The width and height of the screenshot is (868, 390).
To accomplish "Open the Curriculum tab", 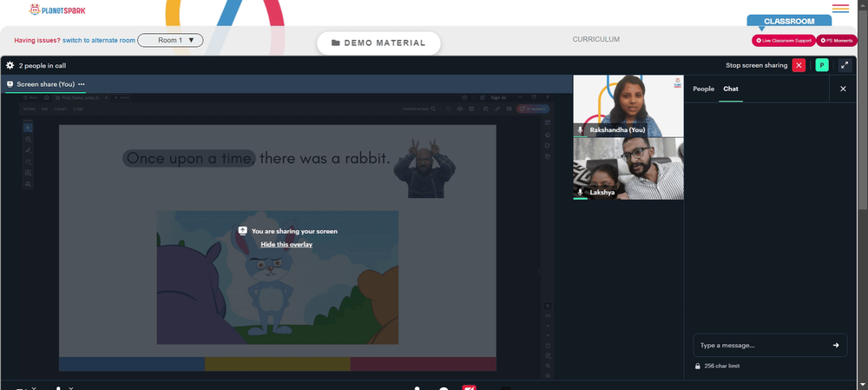I will (596, 39).
